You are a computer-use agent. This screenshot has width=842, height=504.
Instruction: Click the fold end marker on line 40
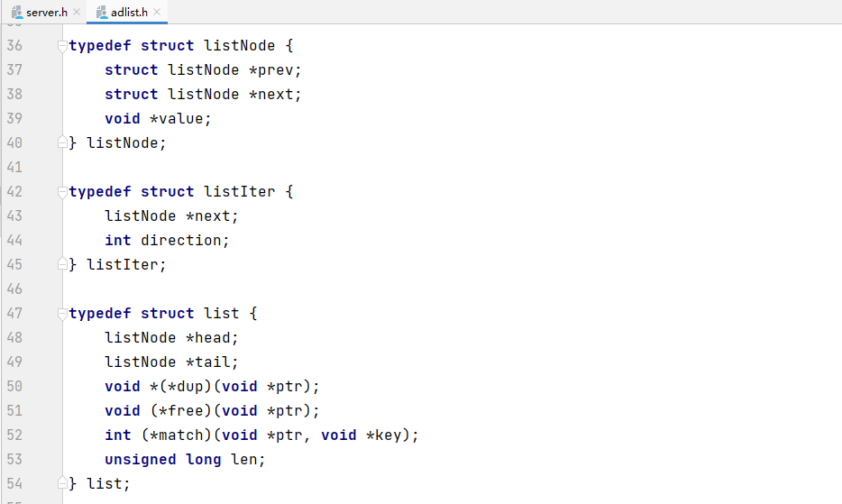62,142
